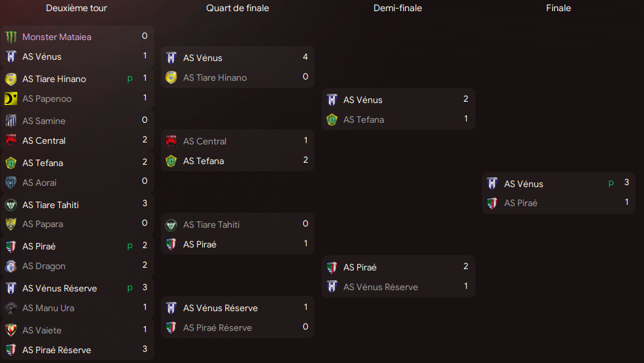This screenshot has height=363, width=644.
Task: Click AS Central logo in Quart de finale
Action: tap(171, 141)
